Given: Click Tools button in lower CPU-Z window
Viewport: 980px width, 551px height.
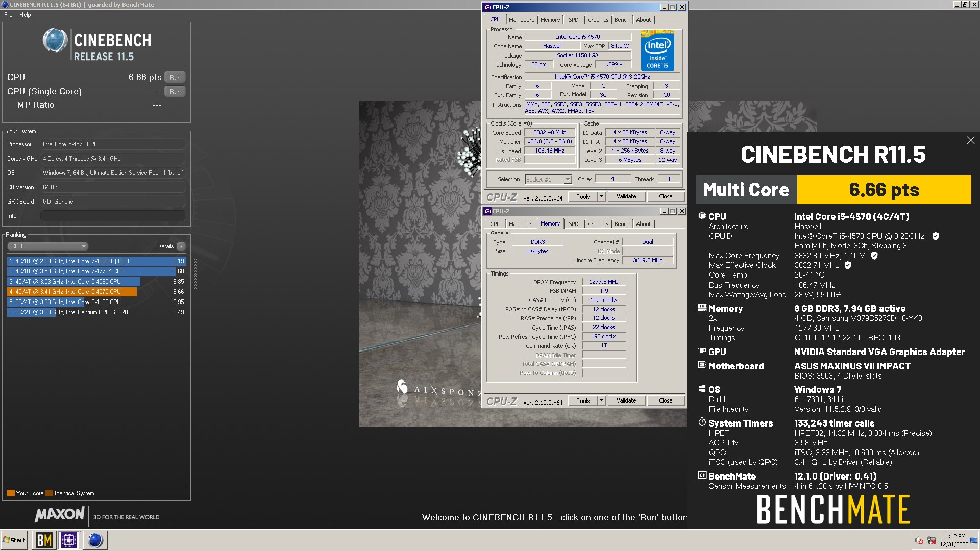Looking at the screenshot, I should point(583,400).
